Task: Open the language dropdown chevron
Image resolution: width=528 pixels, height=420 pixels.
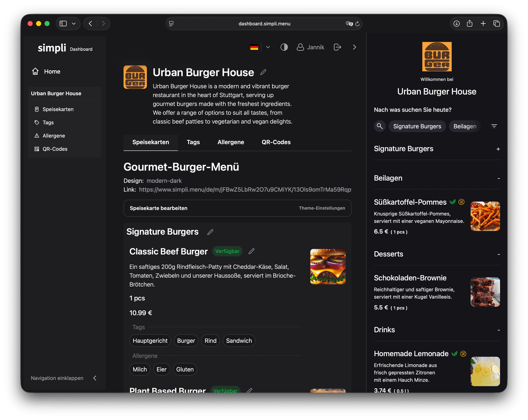Action: (x=268, y=47)
